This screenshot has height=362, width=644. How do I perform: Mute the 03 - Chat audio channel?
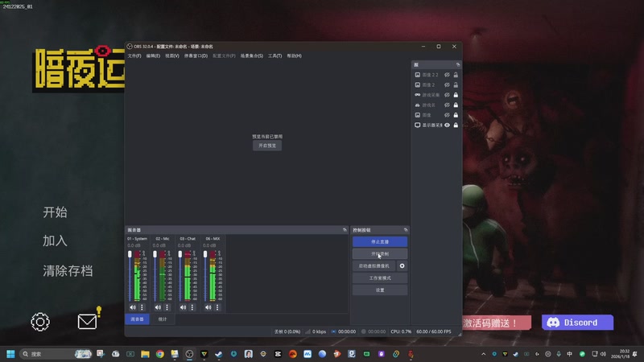184,307
